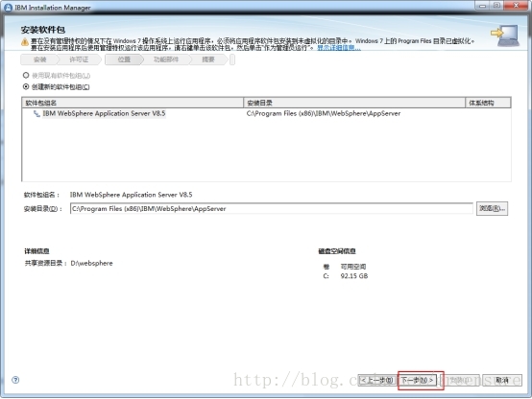The image size is (532, 399).
Task: Click the Browse (浏览) button
Action: pos(492,208)
